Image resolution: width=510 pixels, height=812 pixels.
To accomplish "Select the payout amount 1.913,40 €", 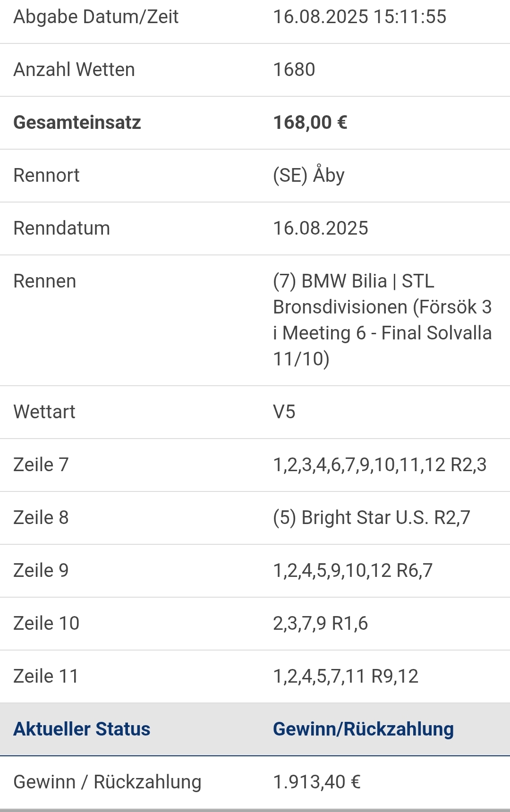I will click(317, 782).
